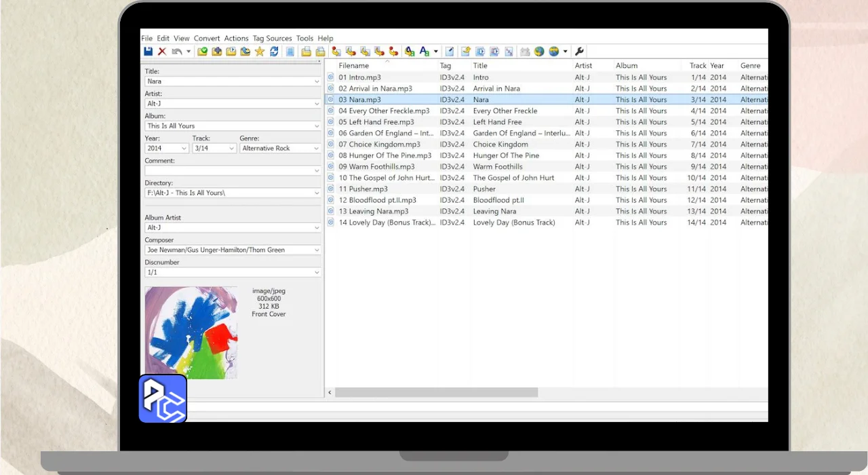The image size is (868, 475).
Task: Click the horizontal scrollbar under the file list
Action: tap(436, 392)
